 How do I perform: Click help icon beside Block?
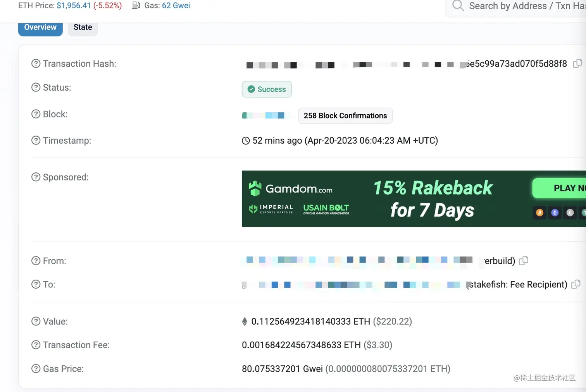(36, 114)
